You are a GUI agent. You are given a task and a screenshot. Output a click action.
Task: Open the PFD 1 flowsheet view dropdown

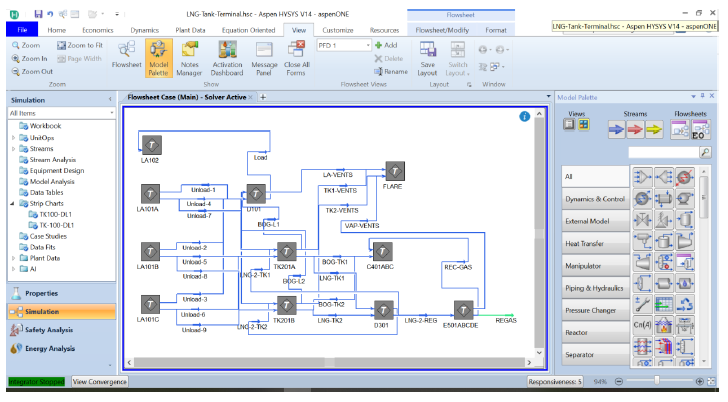pos(368,45)
